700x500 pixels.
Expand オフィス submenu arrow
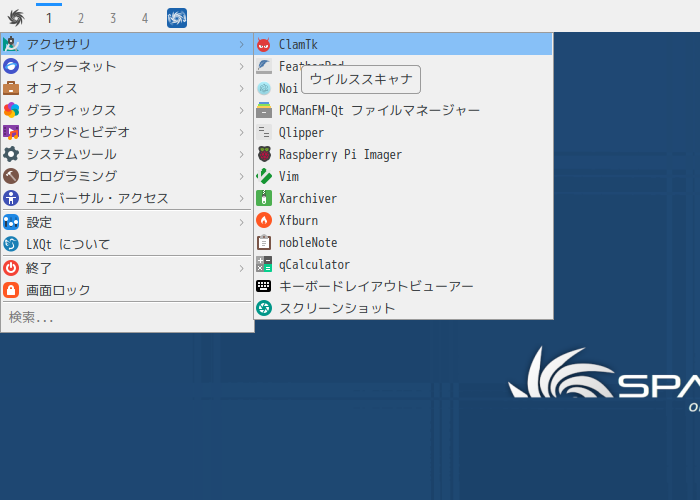(242, 88)
